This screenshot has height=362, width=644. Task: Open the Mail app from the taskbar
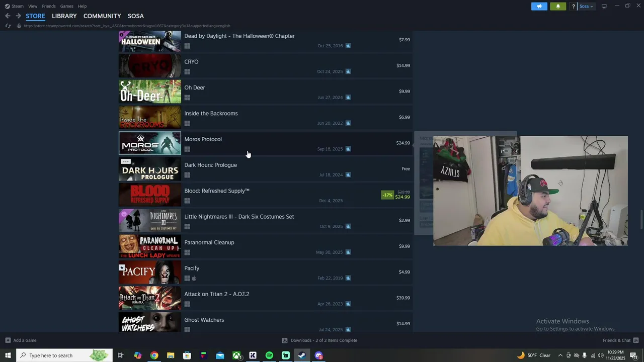pos(220,355)
